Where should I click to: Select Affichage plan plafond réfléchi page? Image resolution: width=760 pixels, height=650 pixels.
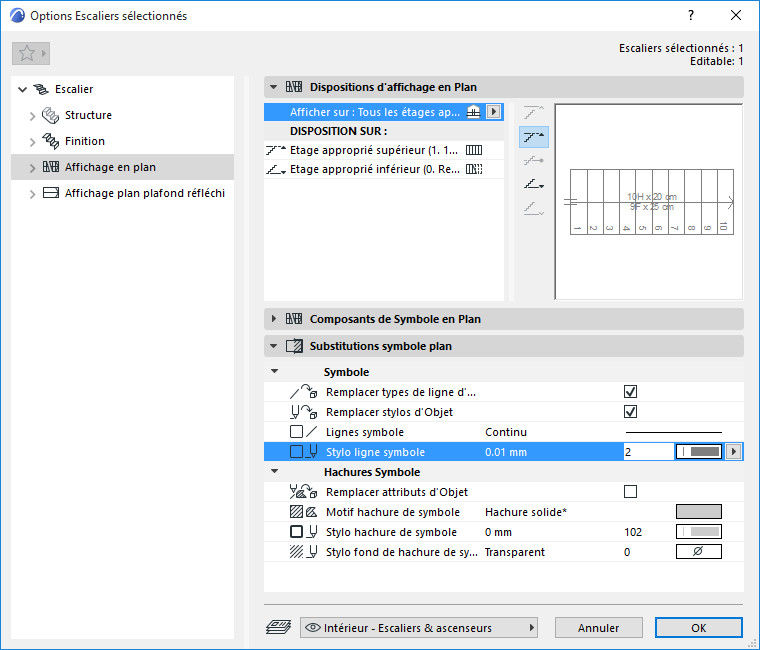145,193
